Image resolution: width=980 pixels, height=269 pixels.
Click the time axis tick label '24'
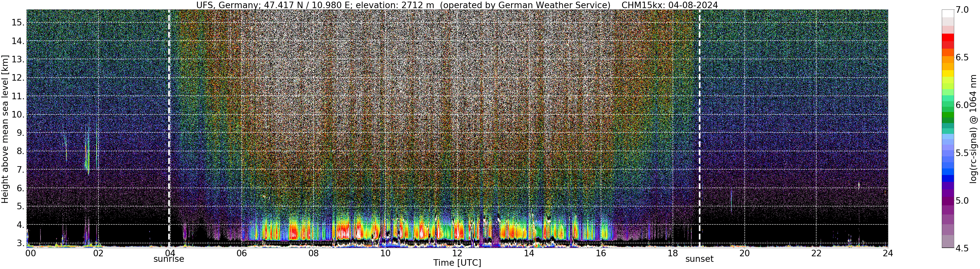pyautogui.click(x=888, y=253)
